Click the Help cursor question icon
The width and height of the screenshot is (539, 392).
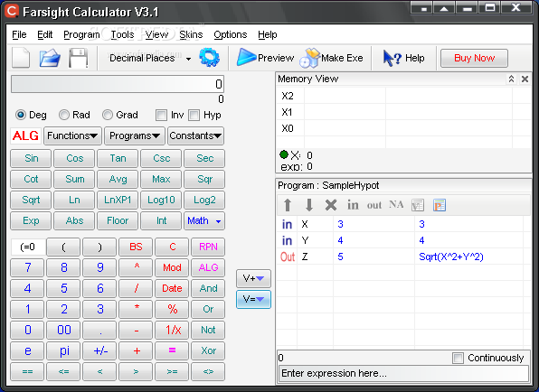tap(392, 58)
